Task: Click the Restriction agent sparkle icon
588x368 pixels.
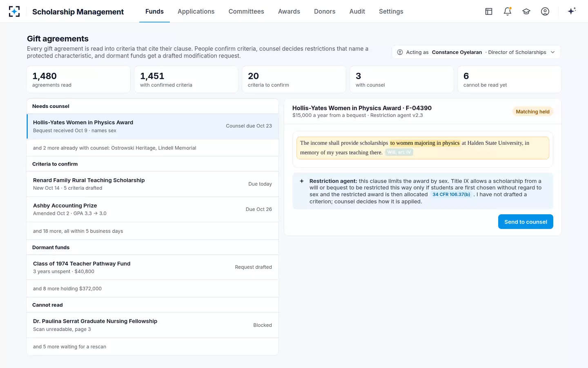Action: pyautogui.click(x=302, y=181)
